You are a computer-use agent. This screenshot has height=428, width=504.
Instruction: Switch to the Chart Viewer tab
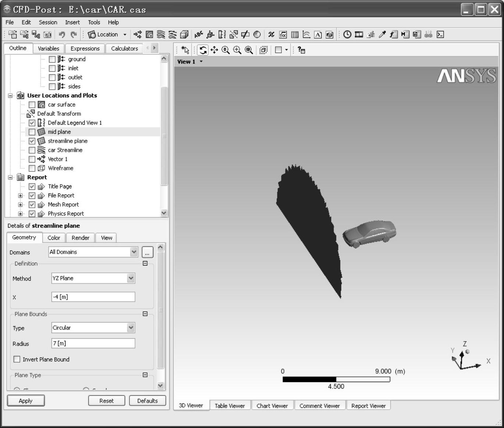click(x=272, y=406)
